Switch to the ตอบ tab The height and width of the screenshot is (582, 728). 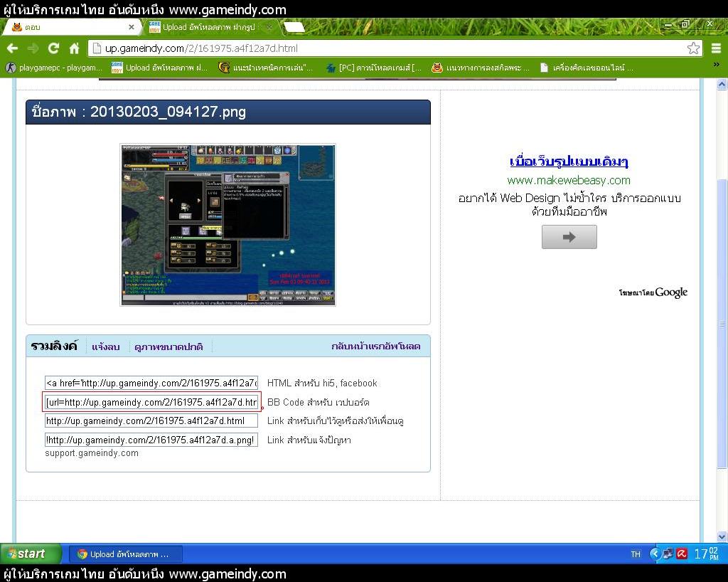[x=70, y=28]
